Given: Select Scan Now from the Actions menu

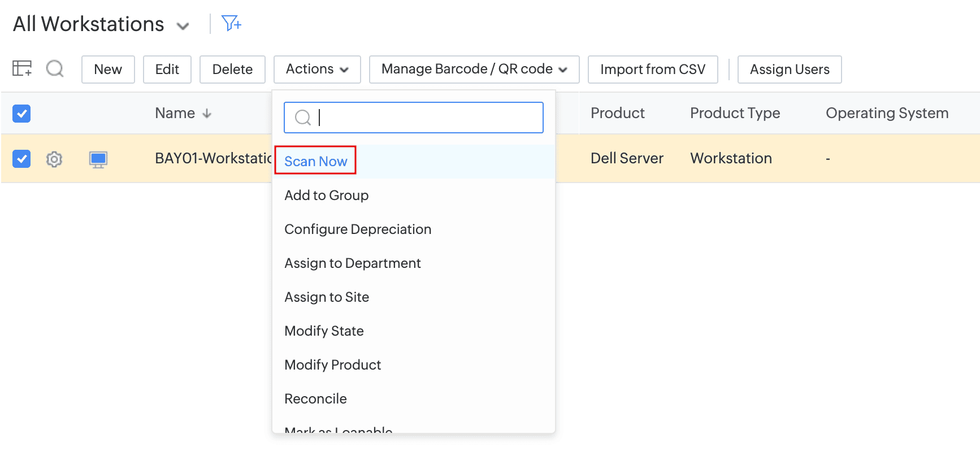Looking at the screenshot, I should (x=315, y=161).
